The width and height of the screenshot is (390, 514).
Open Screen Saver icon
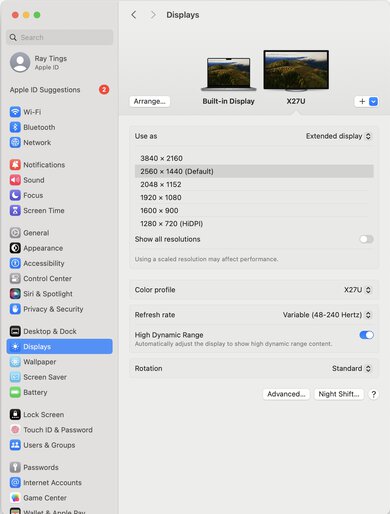pos(15,377)
